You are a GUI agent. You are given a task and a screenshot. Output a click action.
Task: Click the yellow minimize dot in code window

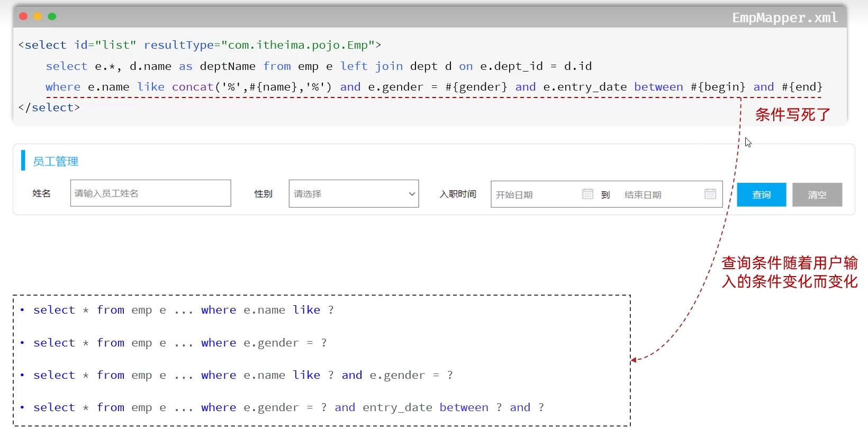(x=38, y=16)
